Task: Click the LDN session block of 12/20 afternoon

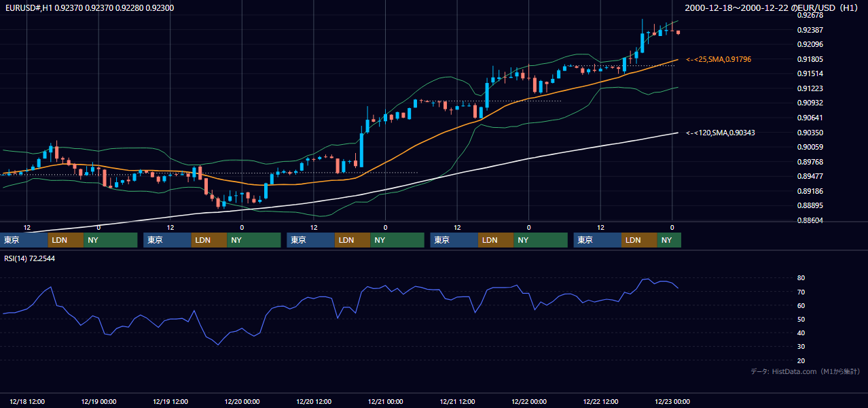Action: coord(352,240)
